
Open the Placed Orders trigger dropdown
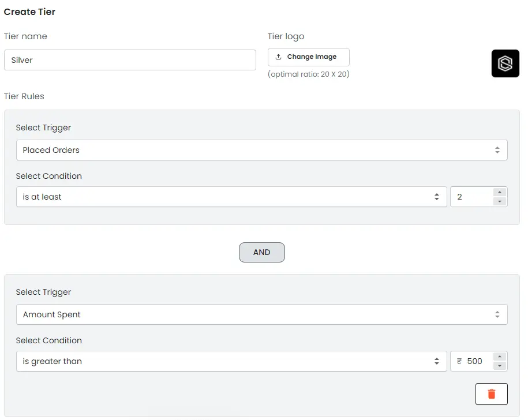coord(261,150)
